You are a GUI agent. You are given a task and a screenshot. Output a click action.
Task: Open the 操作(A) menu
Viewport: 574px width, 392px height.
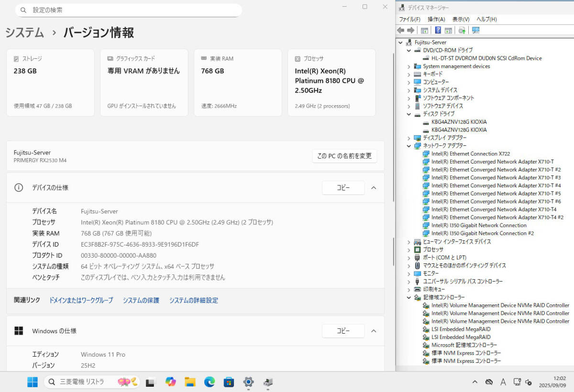coord(436,19)
